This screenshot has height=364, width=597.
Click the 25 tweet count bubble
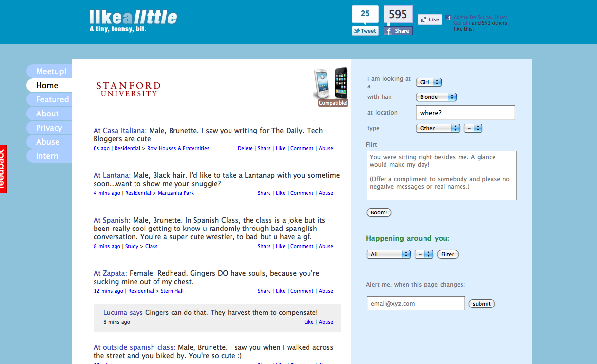pyautogui.click(x=365, y=14)
